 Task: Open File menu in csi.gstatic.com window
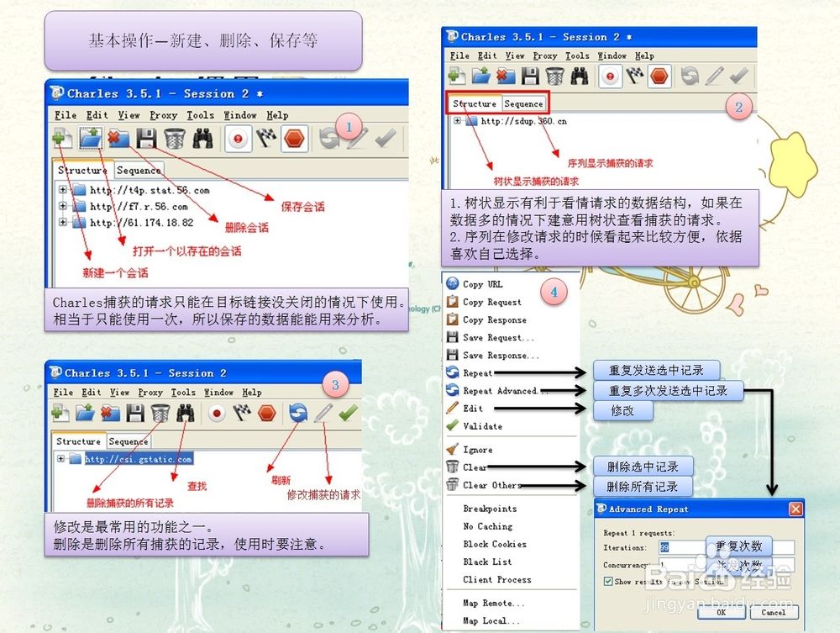click(x=63, y=393)
